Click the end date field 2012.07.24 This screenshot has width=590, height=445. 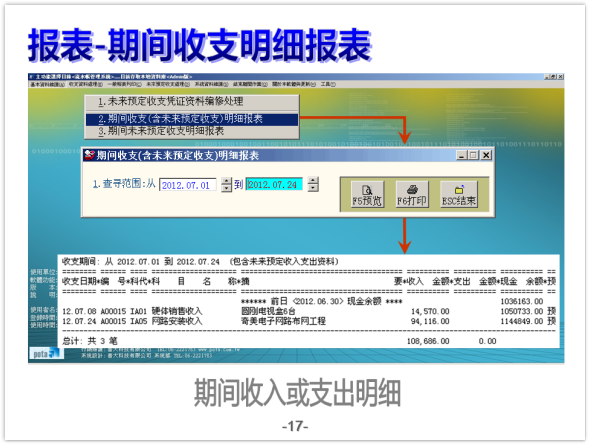pos(274,184)
